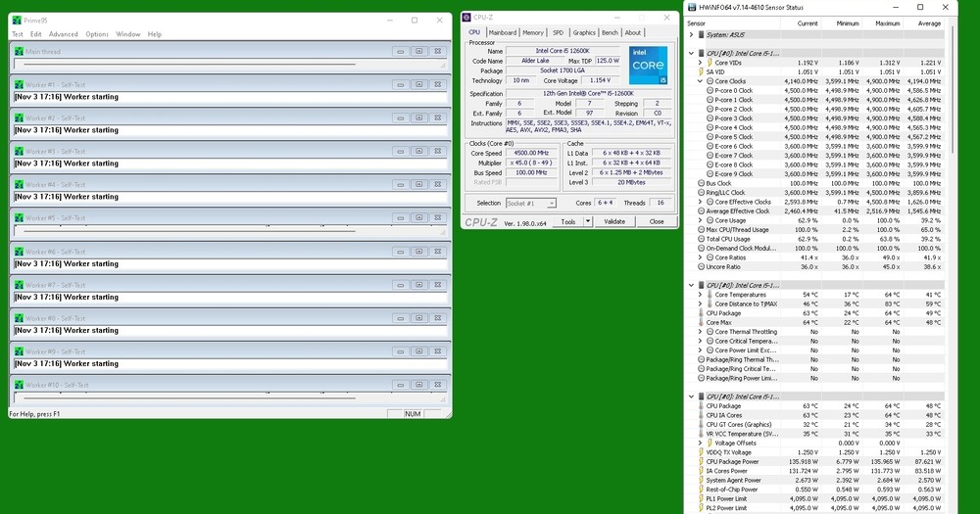Expand the Core Temperatures sensor group
The image size is (980, 514).
pos(700,294)
